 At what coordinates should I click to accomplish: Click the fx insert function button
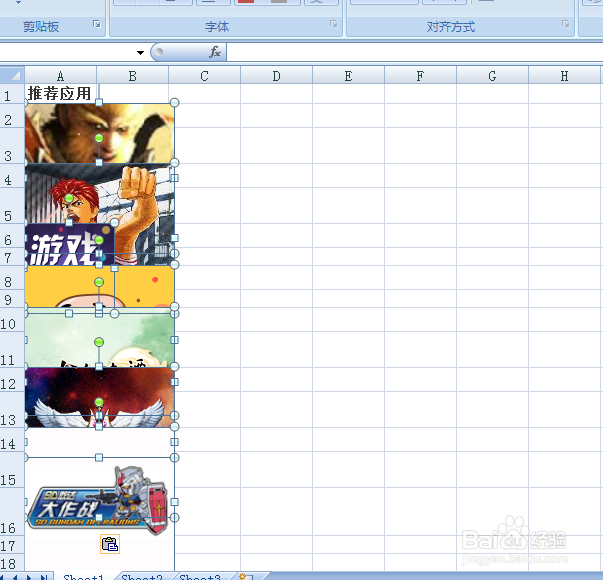click(x=215, y=52)
